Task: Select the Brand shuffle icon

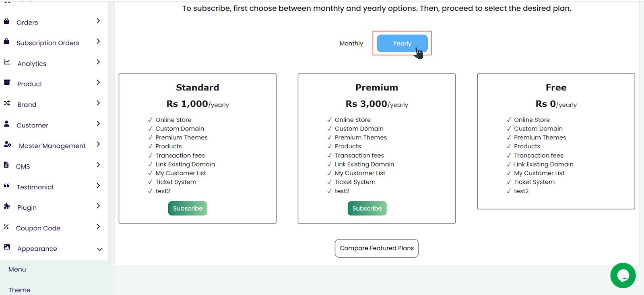Action: click(x=6, y=103)
